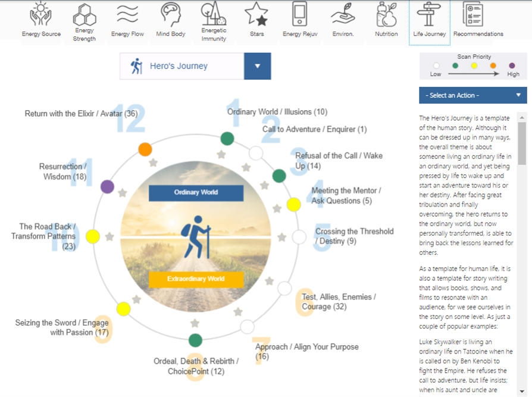Open the Stars icon
Viewport: 532px width, 397px height.
256,14
